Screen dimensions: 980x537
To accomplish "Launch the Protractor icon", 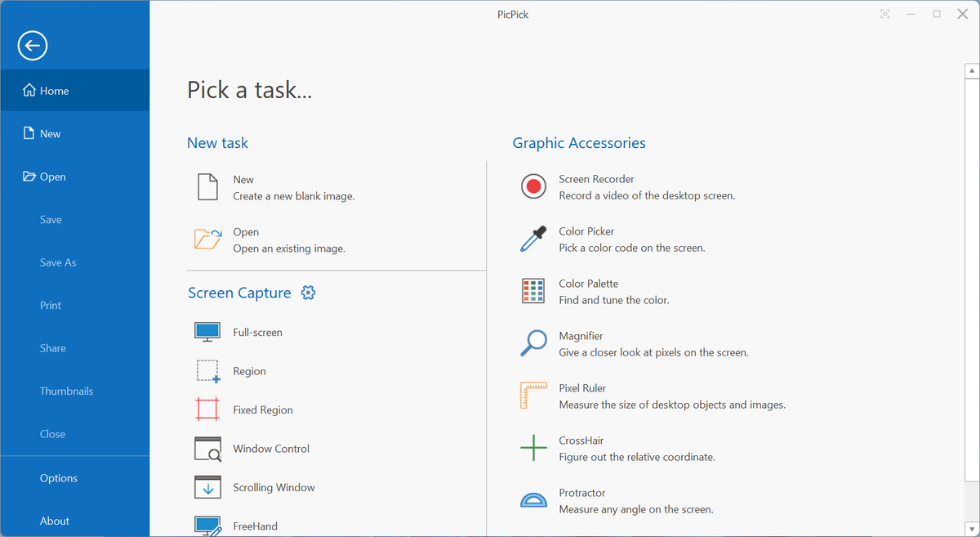I will click(x=533, y=500).
